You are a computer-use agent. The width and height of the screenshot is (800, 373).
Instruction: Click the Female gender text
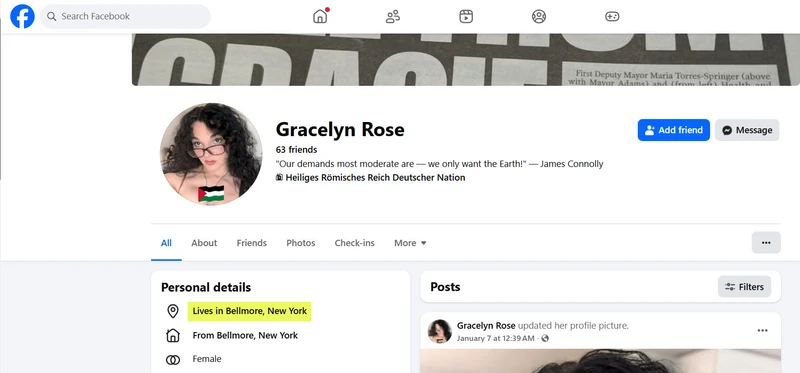coord(207,359)
